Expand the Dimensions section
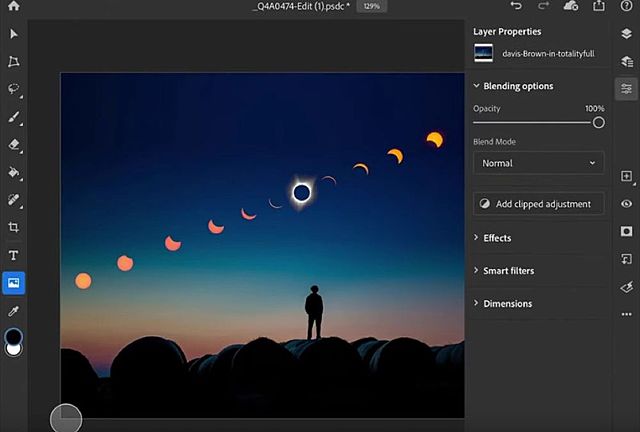The image size is (640, 432). pyautogui.click(x=476, y=303)
